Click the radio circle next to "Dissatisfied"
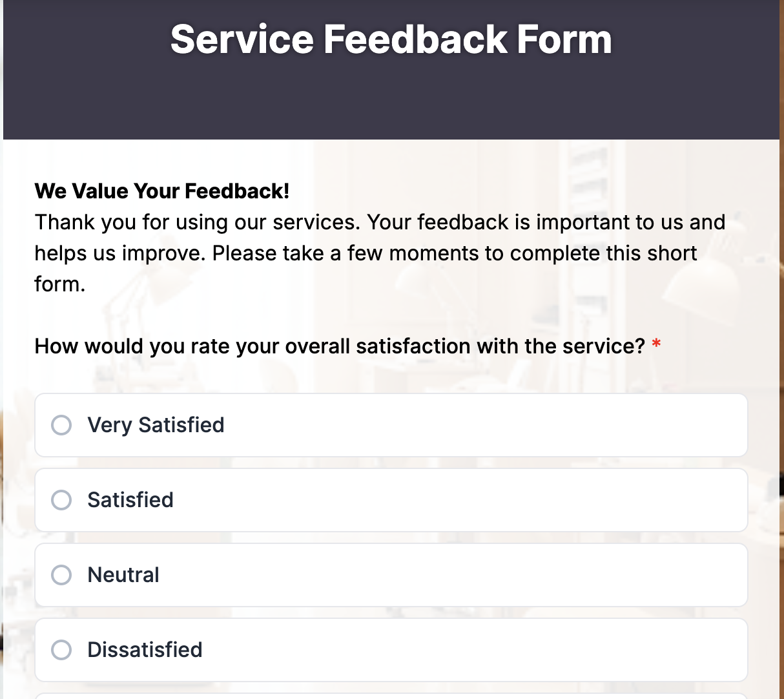784x699 pixels. (x=61, y=650)
